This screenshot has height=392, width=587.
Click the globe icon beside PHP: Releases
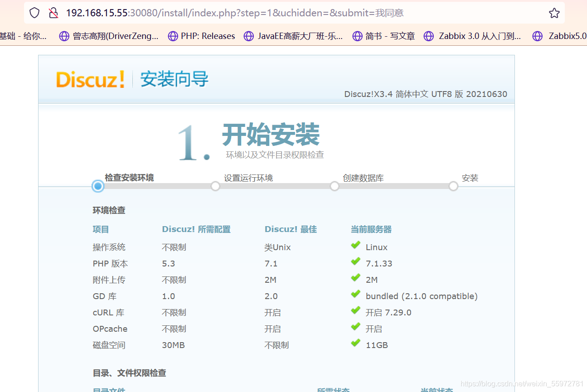[173, 36]
